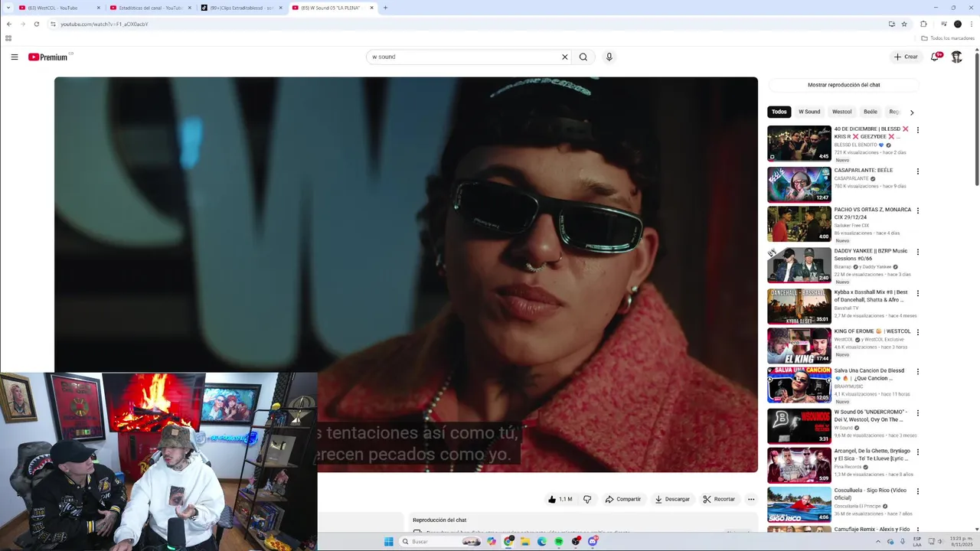Open 40 DE DICIEMBRE video thumbnail

(799, 143)
